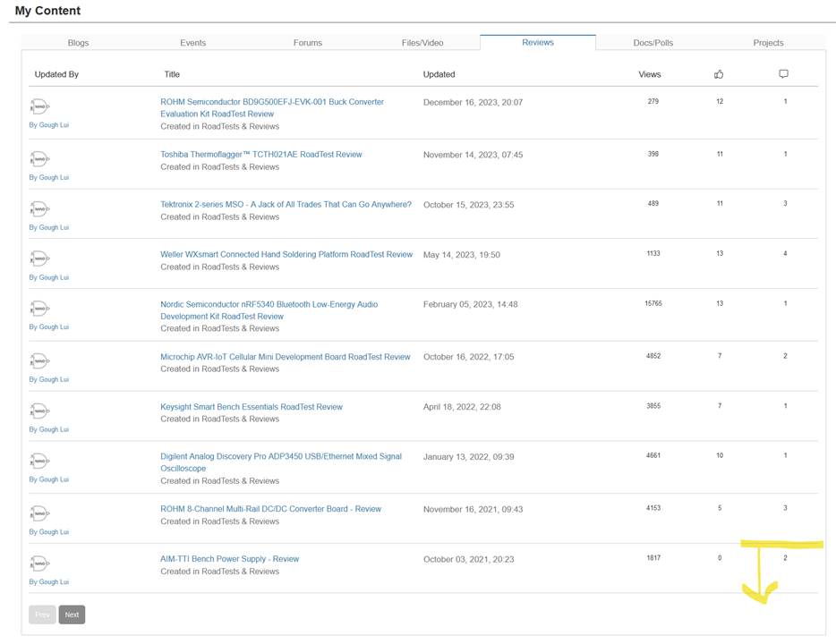The width and height of the screenshot is (836, 644).
Task: Open Weller WXsmart Soldering Platform review
Action: (286, 255)
